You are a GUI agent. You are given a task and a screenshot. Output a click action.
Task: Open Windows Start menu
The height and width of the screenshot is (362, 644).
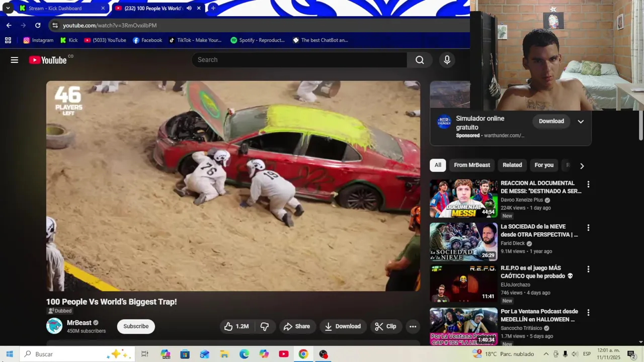10,354
